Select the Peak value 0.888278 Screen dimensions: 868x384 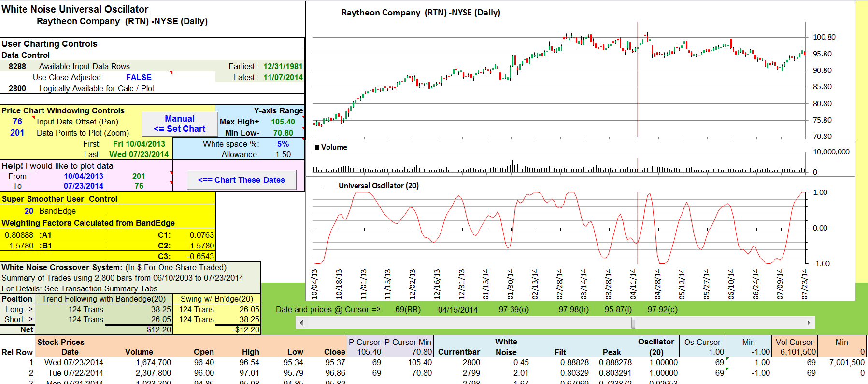615,362
